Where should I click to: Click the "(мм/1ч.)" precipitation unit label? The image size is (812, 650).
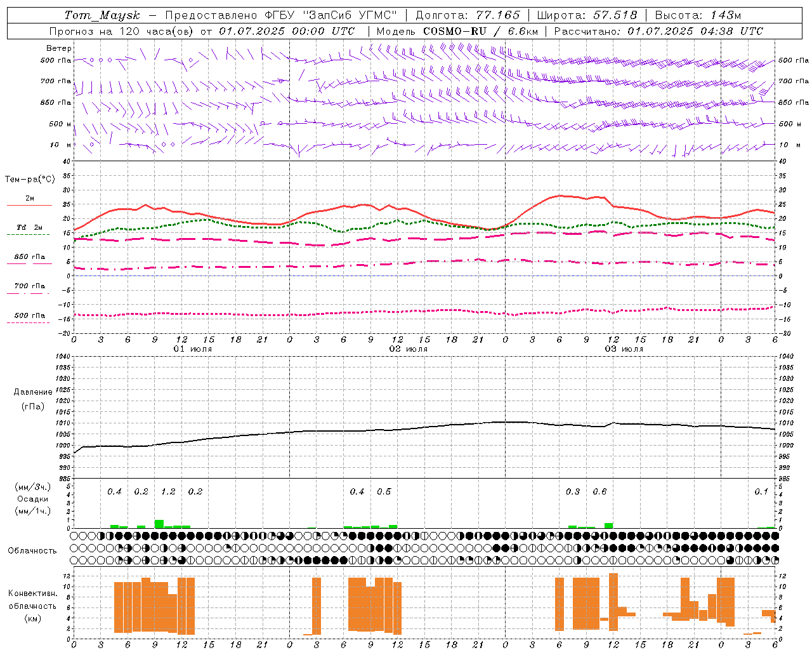pyautogui.click(x=33, y=511)
